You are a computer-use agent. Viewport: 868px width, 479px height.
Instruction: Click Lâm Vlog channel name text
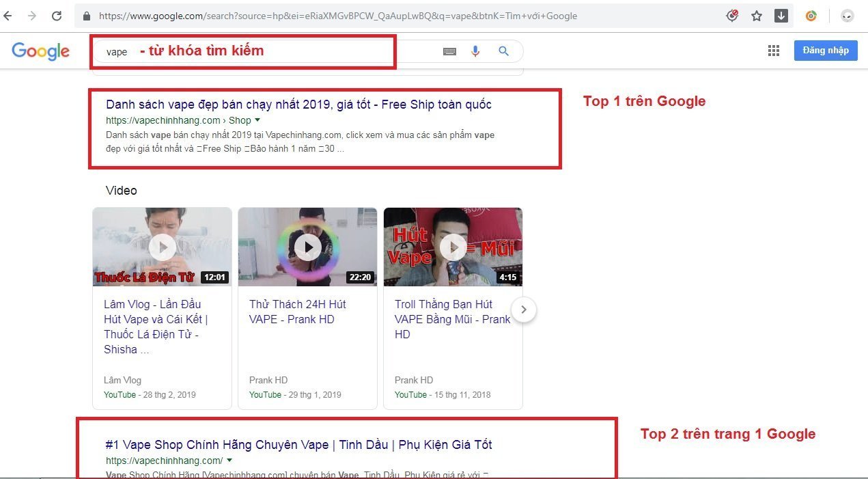(x=123, y=380)
